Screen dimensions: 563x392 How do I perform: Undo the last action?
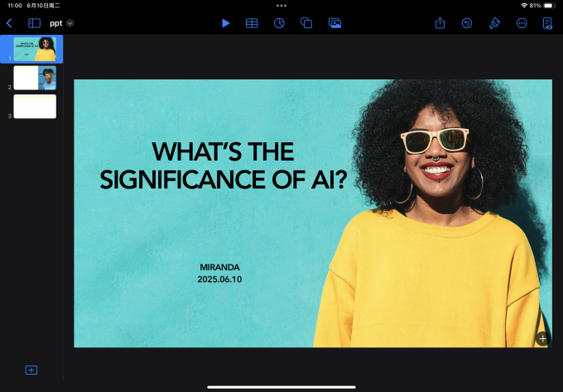pos(467,23)
